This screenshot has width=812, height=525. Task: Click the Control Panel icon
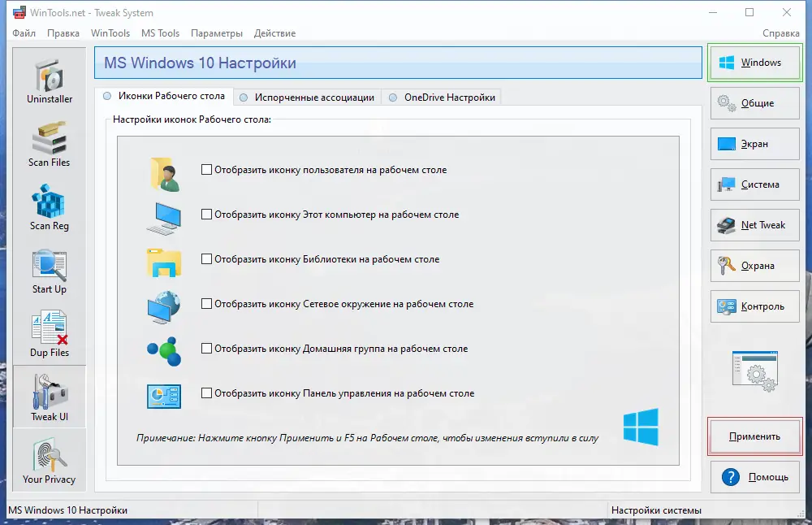(164, 397)
